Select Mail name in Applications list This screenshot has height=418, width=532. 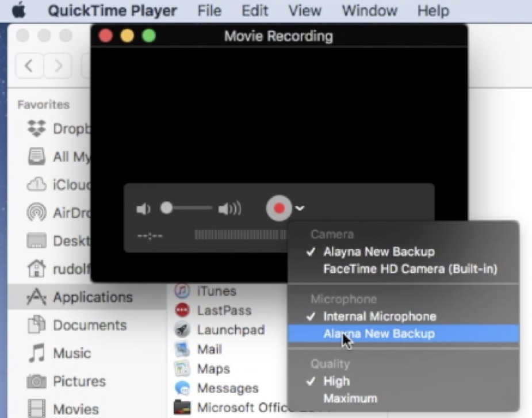[x=209, y=349]
